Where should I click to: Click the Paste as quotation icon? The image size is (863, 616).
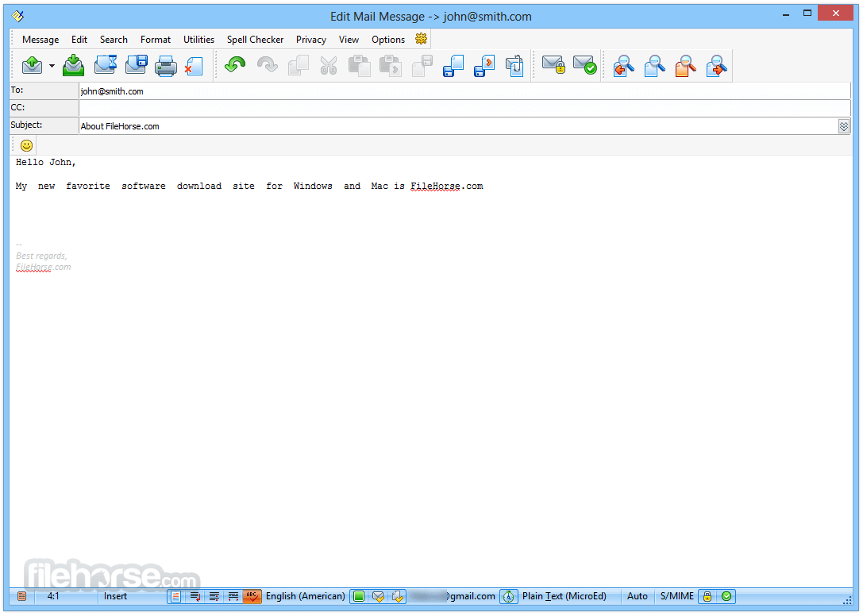[391, 66]
